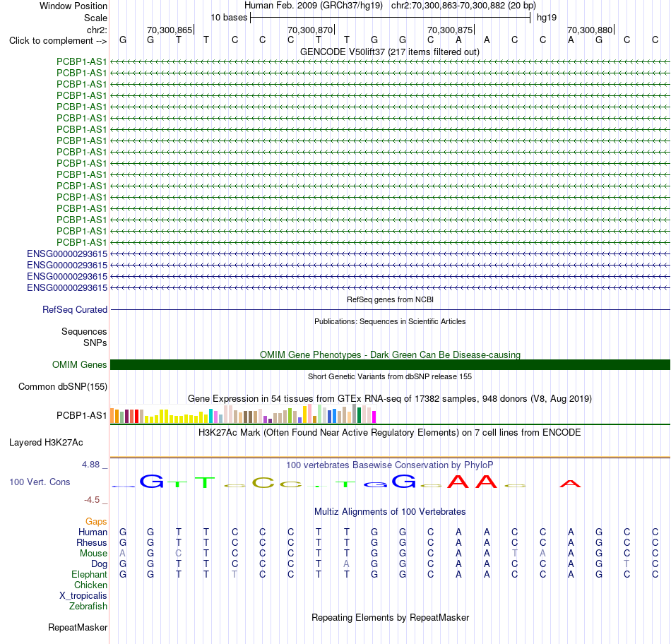Click the hg19 label next to scale bar
This screenshot has width=671, height=644.
pos(547,18)
